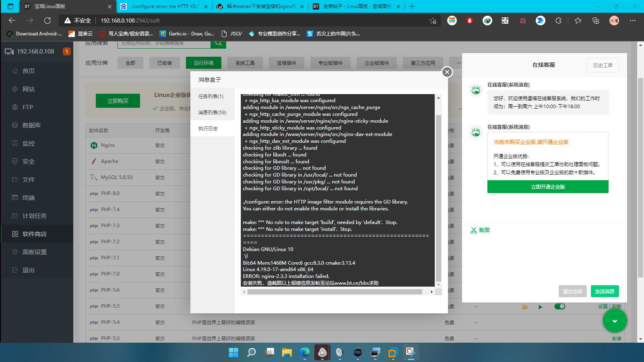Click 发送消息 send message button
The image size is (644, 362).
(605, 291)
